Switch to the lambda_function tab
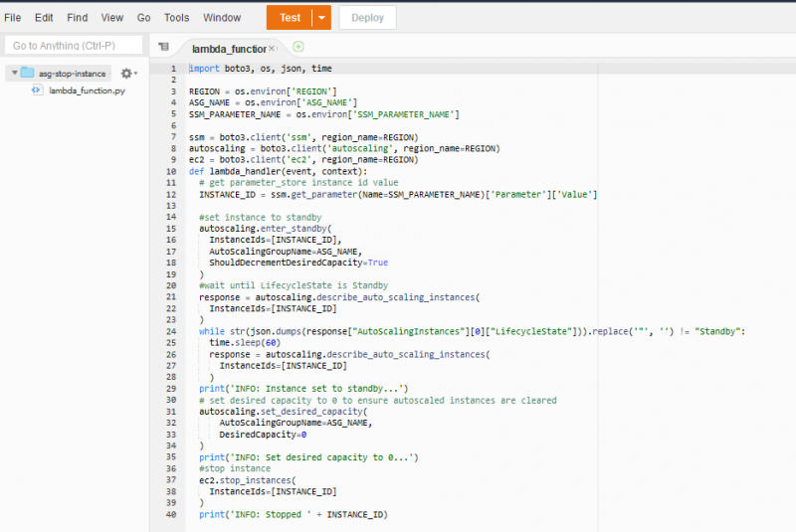Viewport: 796px width, 532px height. pos(228,48)
